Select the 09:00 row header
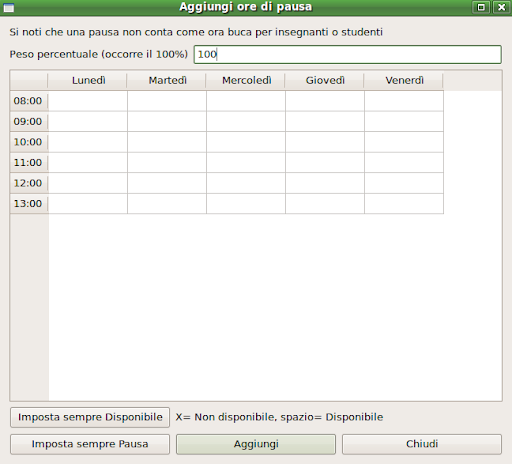 (x=29, y=122)
